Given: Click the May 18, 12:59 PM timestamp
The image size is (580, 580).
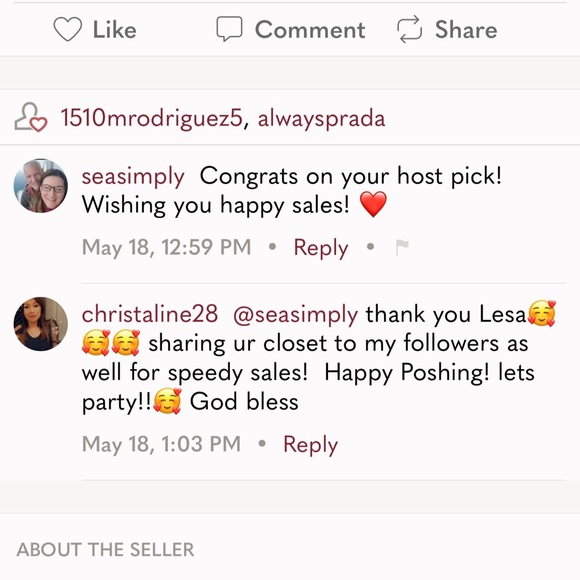Looking at the screenshot, I should (166, 247).
